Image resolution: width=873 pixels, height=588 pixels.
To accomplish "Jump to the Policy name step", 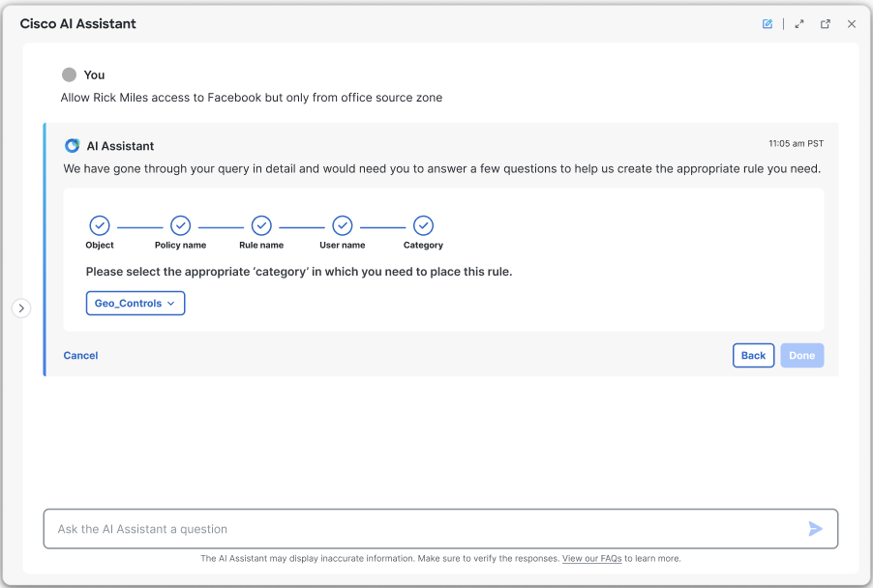I will pos(180,225).
